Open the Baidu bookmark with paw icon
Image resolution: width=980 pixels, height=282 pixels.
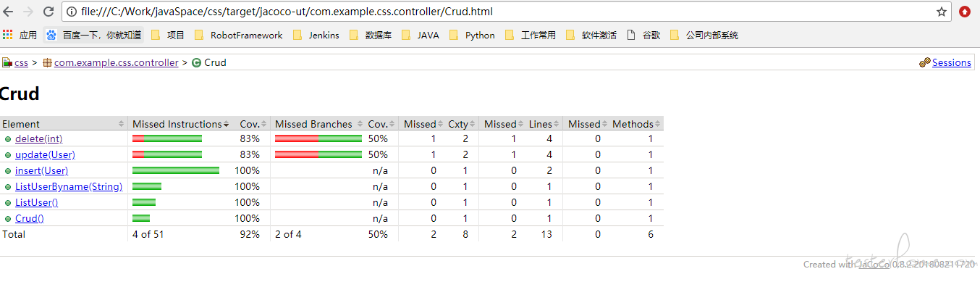[94, 35]
